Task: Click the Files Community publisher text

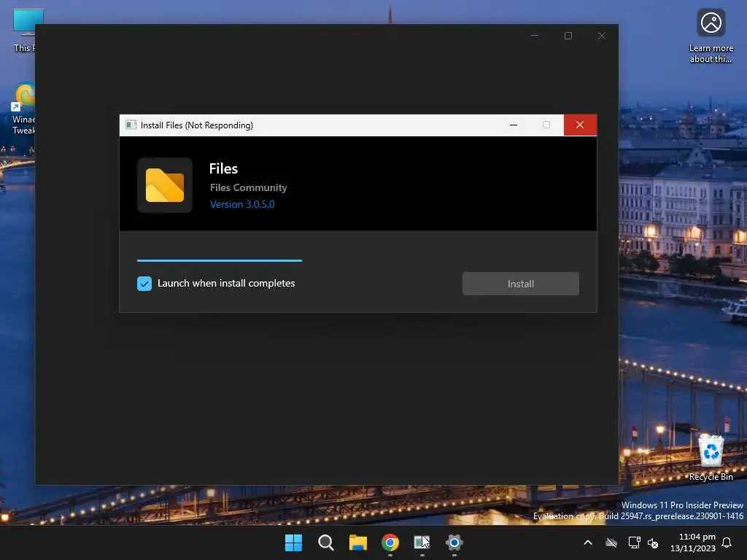Action: click(248, 187)
